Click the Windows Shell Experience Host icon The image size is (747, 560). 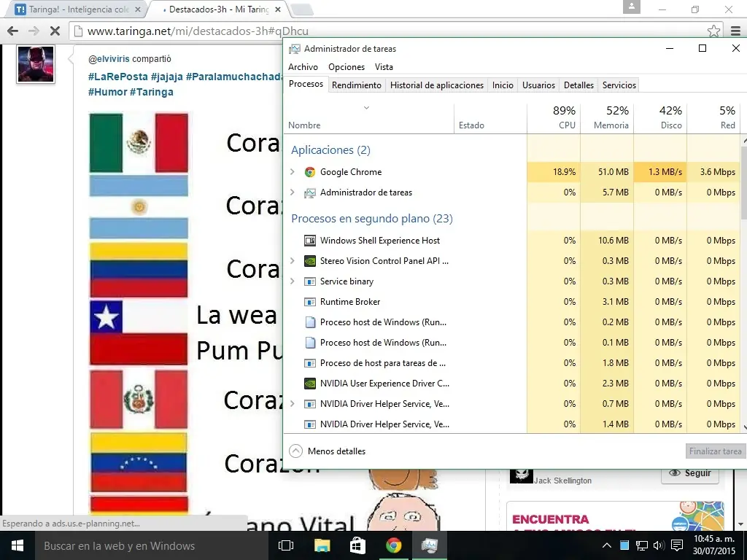309,241
